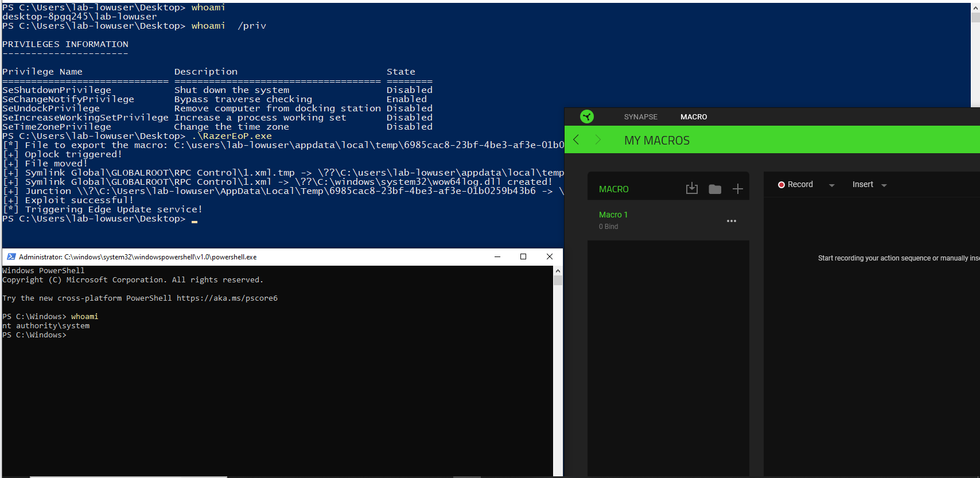Click the 'Privilege Name' column header
The width and height of the screenshot is (980, 478).
click(42, 72)
